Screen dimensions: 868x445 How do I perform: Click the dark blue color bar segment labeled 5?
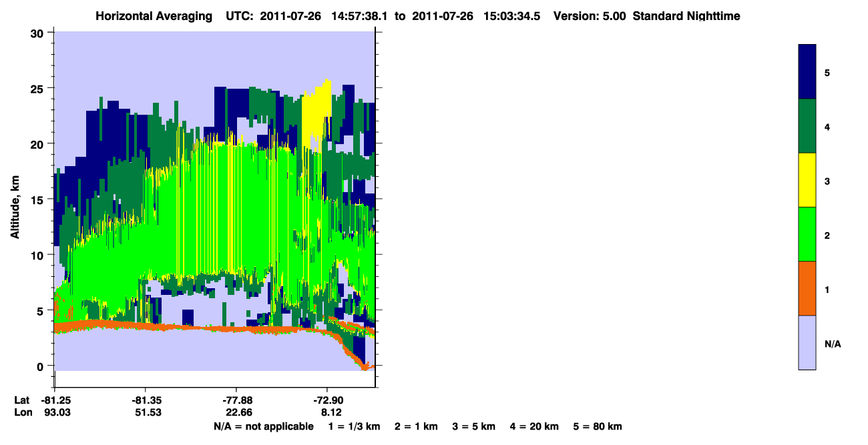[x=807, y=71]
